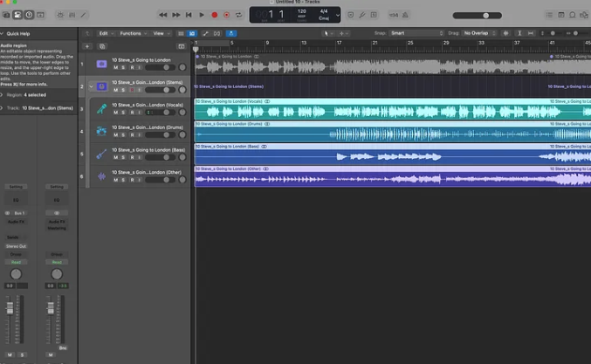Go to the beginning of project
The height and width of the screenshot is (364, 591).
(189, 15)
